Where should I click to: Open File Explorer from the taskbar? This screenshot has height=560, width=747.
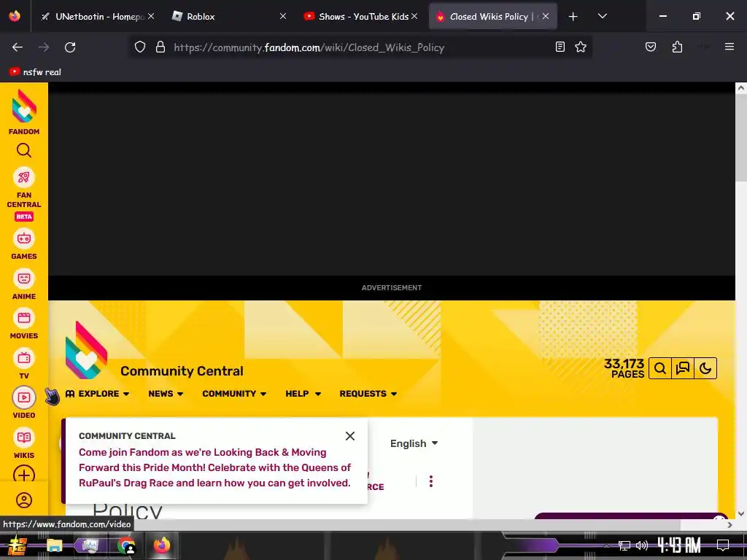click(54, 545)
